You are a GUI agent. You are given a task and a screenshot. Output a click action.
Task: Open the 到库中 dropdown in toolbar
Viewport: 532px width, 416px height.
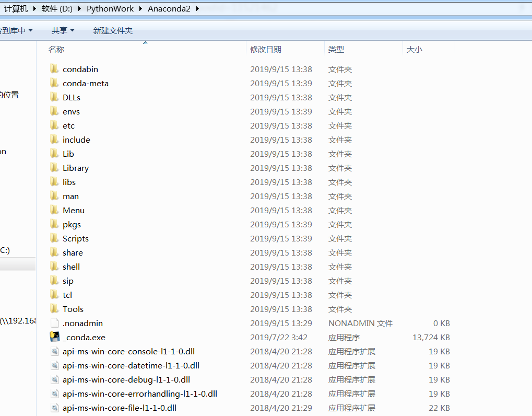coord(16,30)
